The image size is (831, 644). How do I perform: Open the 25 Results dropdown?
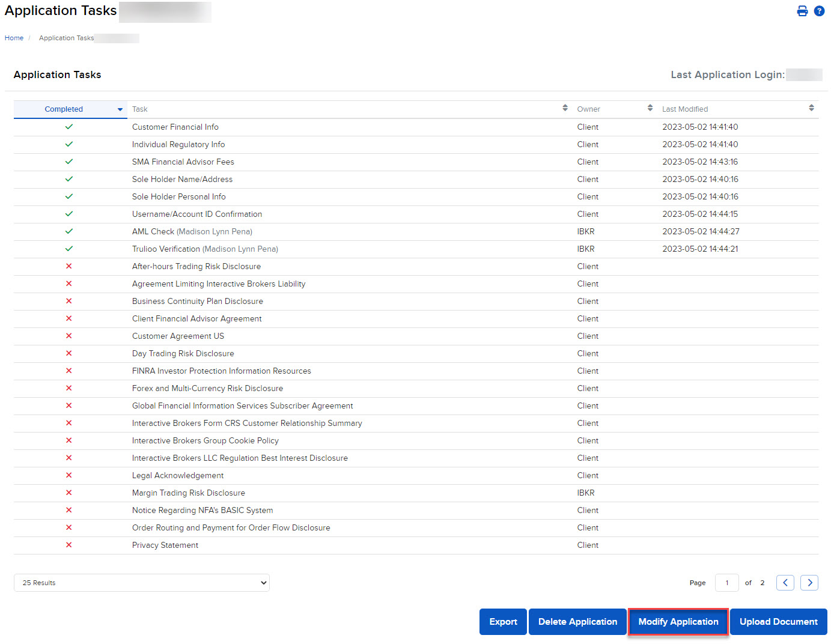pyautogui.click(x=141, y=582)
